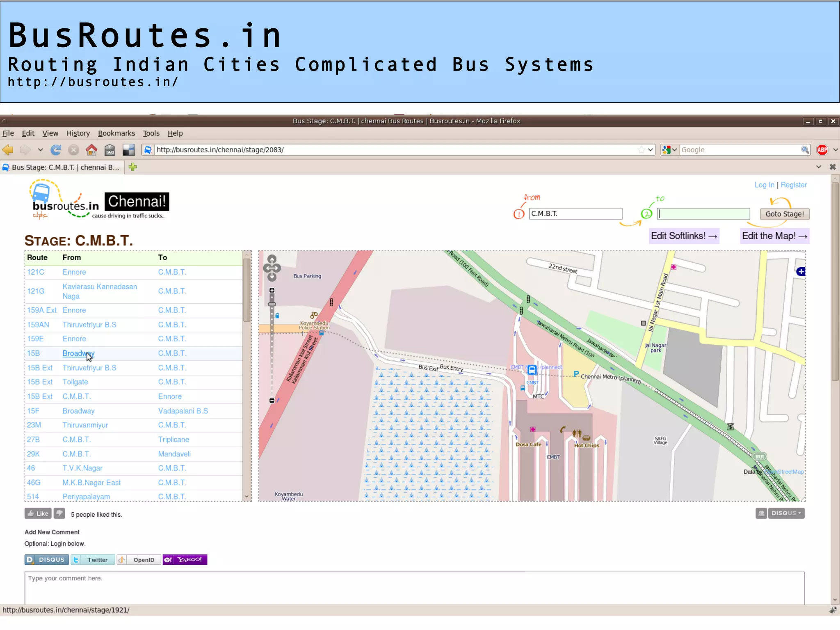Image resolution: width=840 pixels, height=630 pixels.
Task: Click the map pan direction control
Action: tap(272, 268)
